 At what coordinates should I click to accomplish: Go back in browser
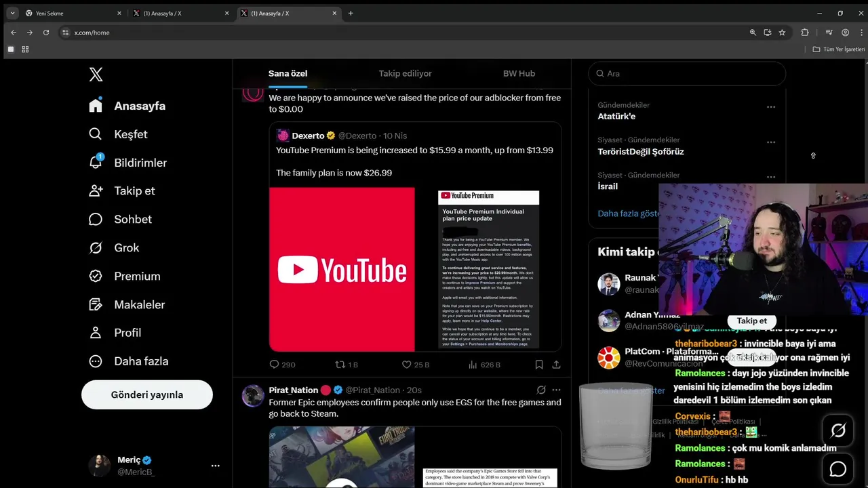pyautogui.click(x=14, y=33)
